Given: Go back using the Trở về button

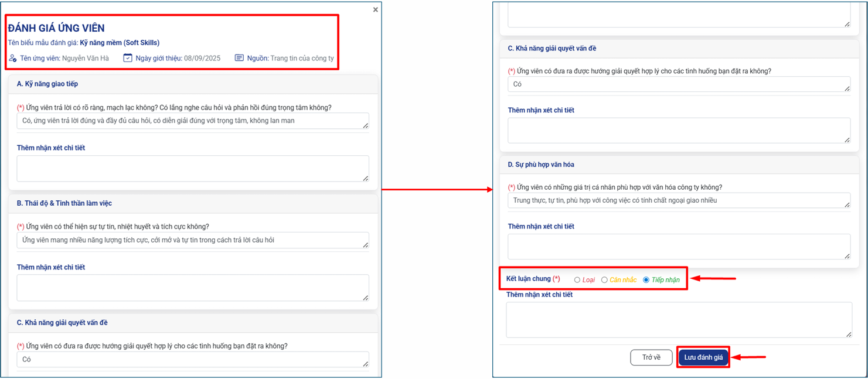Looking at the screenshot, I should coord(651,357).
